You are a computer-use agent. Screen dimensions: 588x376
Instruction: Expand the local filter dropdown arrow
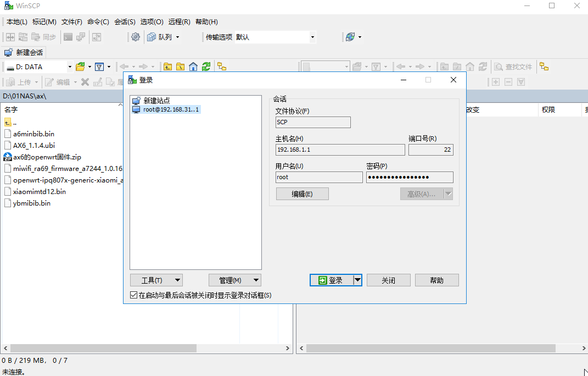pyautogui.click(x=109, y=67)
